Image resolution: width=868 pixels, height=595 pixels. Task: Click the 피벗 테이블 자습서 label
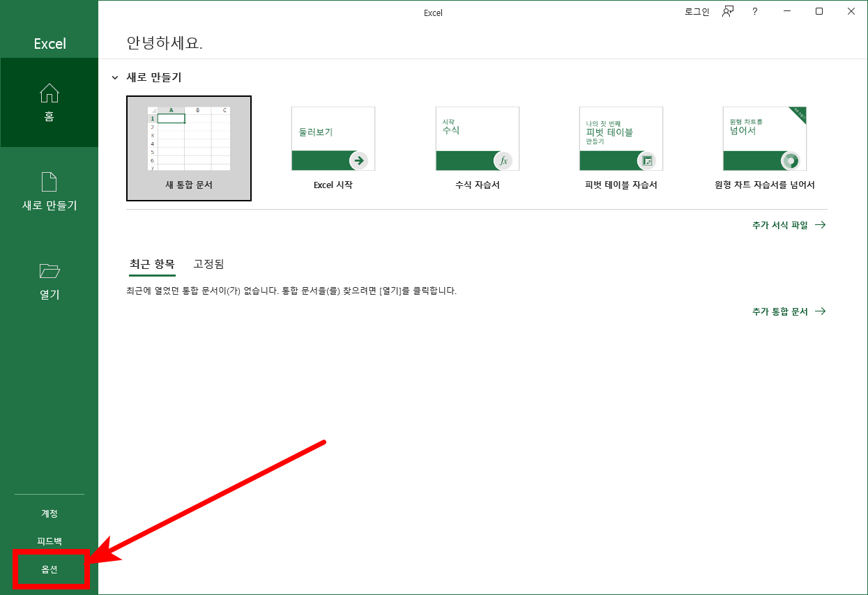pos(621,185)
